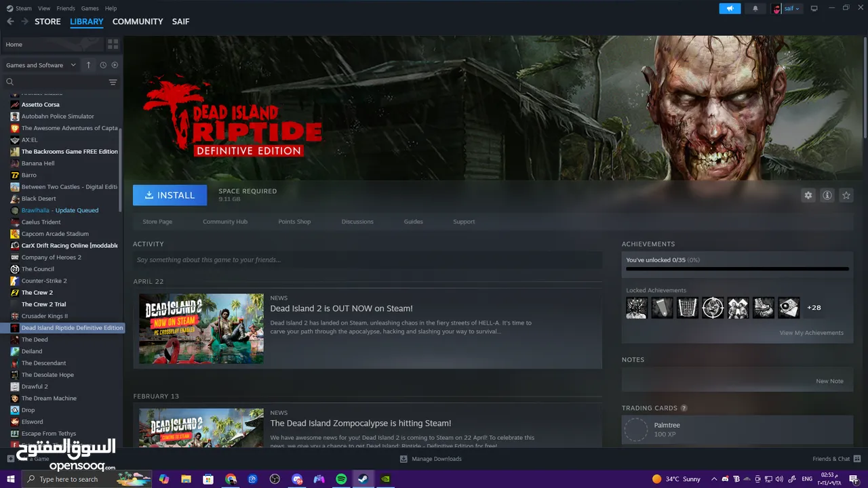This screenshot has width=868, height=488.
Task: Click the crosshair locked achievement icon
Action: 713,308
